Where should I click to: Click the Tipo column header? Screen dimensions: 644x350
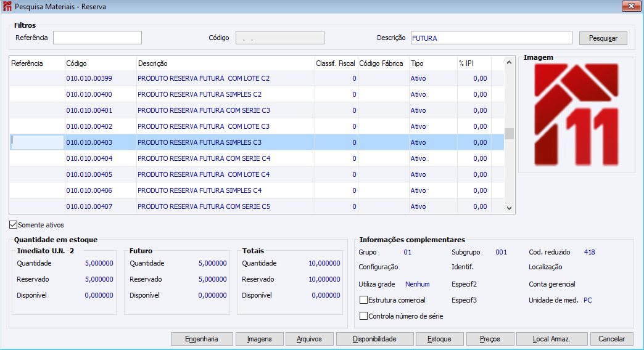[x=432, y=63]
